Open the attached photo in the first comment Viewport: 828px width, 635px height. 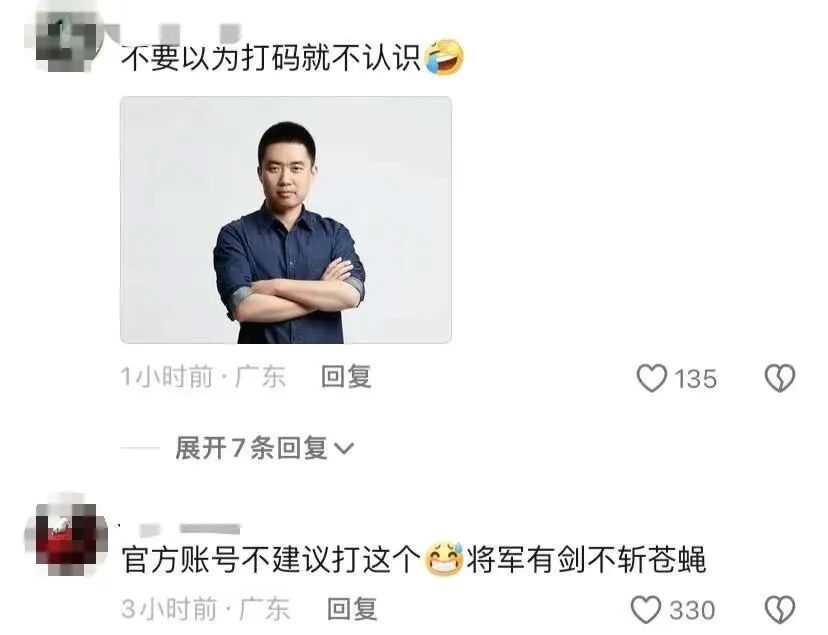[286, 220]
